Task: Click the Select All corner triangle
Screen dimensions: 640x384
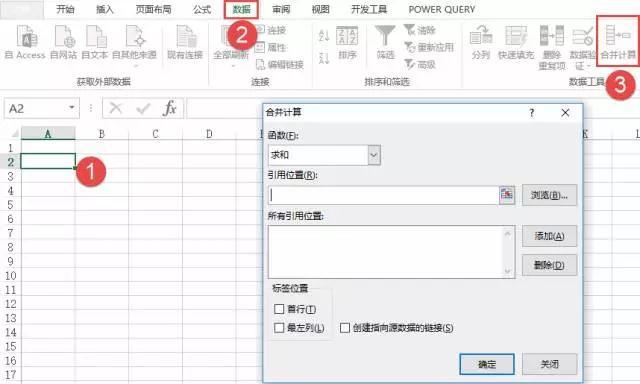Action: point(15,134)
